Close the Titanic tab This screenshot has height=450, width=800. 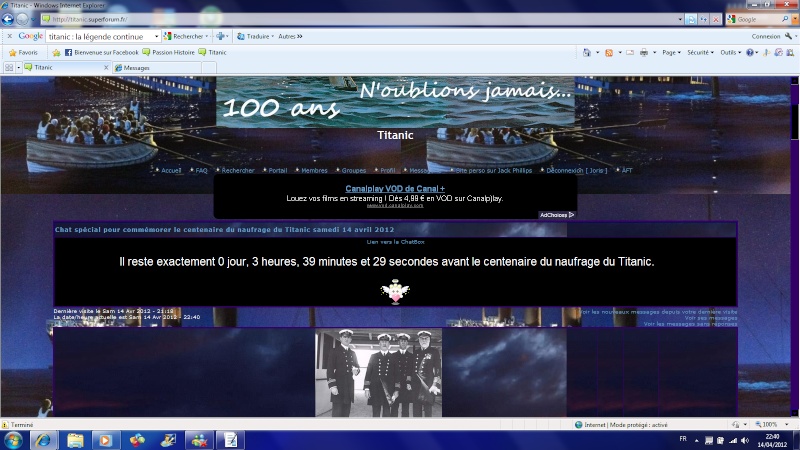(x=106, y=67)
